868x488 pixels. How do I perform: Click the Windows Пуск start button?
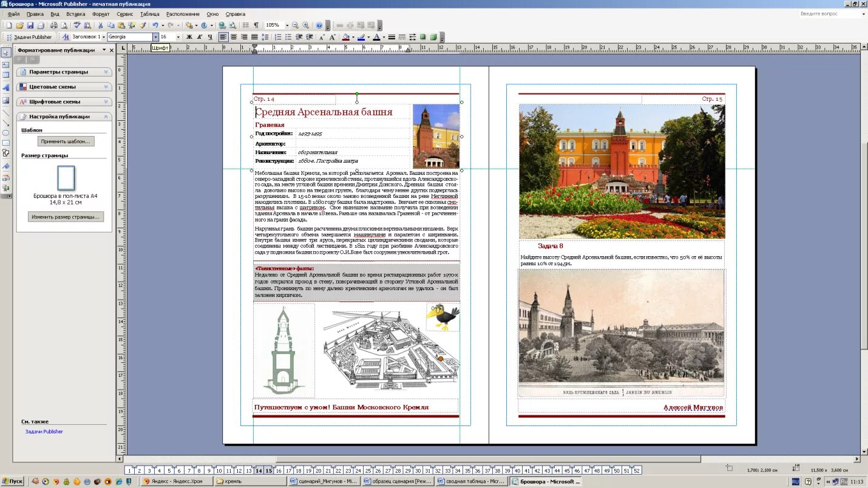[12, 481]
